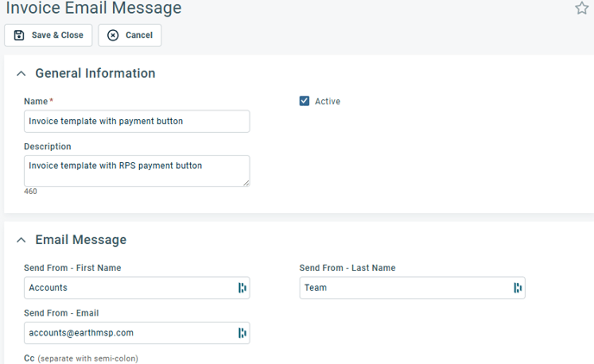Click the Cancel button
594x364 pixels.
130,35
